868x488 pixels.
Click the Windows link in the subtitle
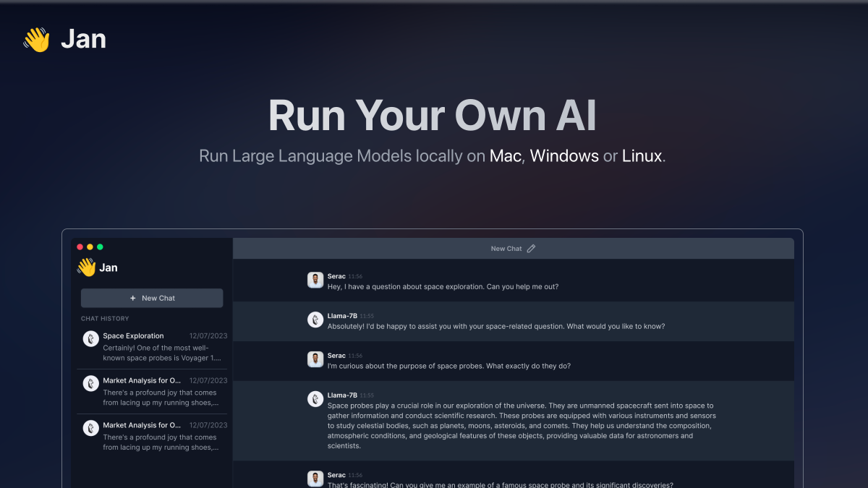(564, 155)
